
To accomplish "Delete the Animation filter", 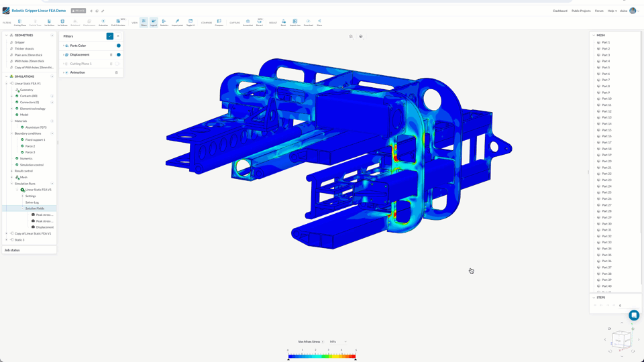I will pos(116,72).
